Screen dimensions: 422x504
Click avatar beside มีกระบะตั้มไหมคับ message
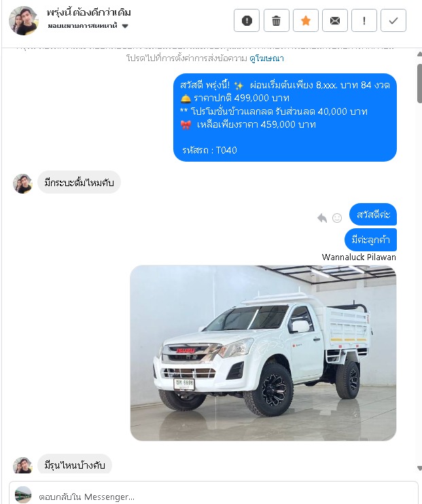(22, 183)
